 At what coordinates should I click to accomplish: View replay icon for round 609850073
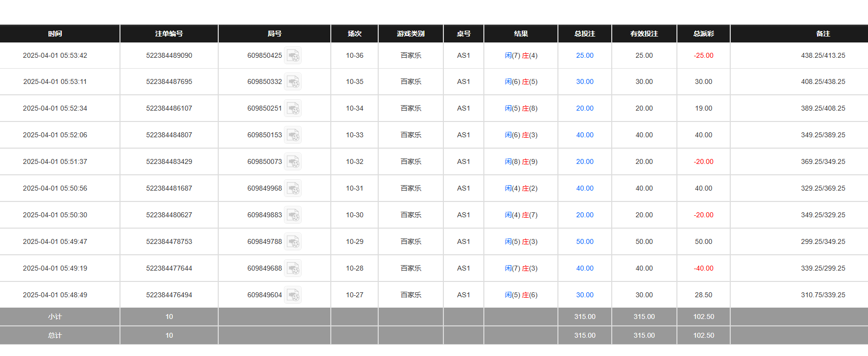pyautogui.click(x=293, y=162)
